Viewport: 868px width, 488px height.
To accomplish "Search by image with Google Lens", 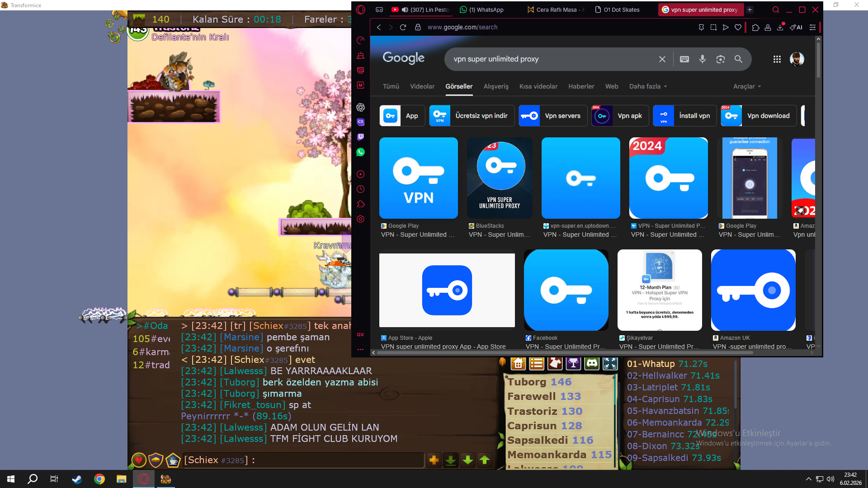I will coord(721,59).
